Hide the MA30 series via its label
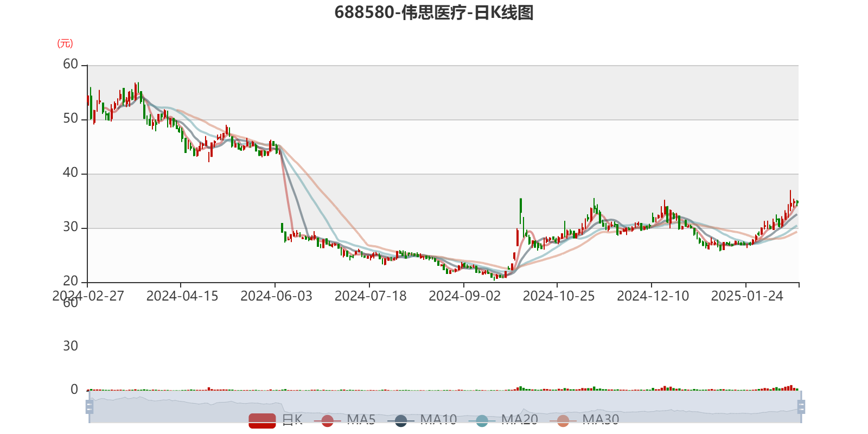Viewport: 868px width, 434px height. click(601, 420)
